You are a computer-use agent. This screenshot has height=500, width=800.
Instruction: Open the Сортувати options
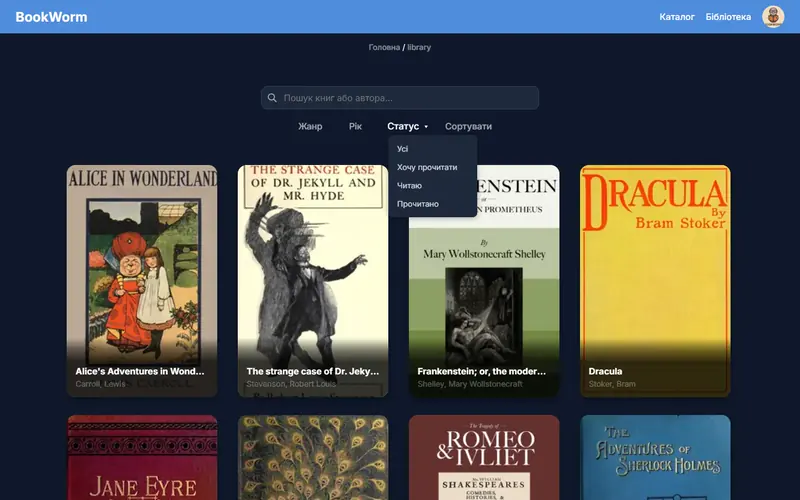tap(468, 127)
